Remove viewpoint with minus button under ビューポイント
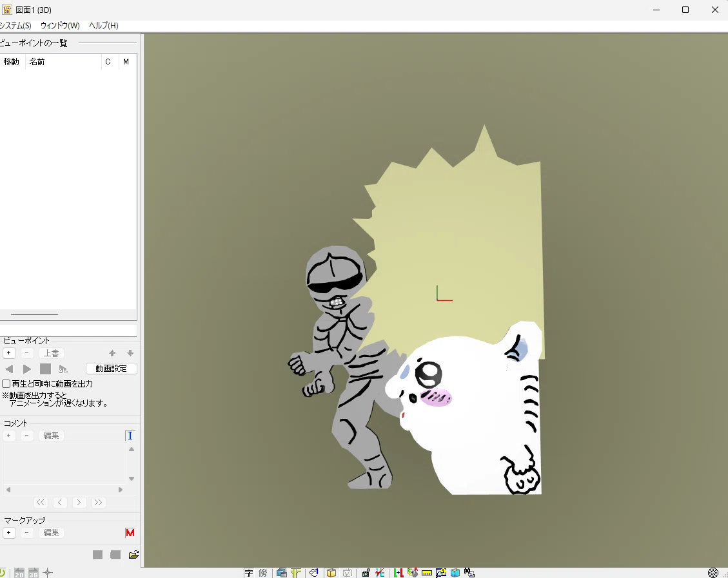This screenshot has height=578, width=728. pos(27,353)
